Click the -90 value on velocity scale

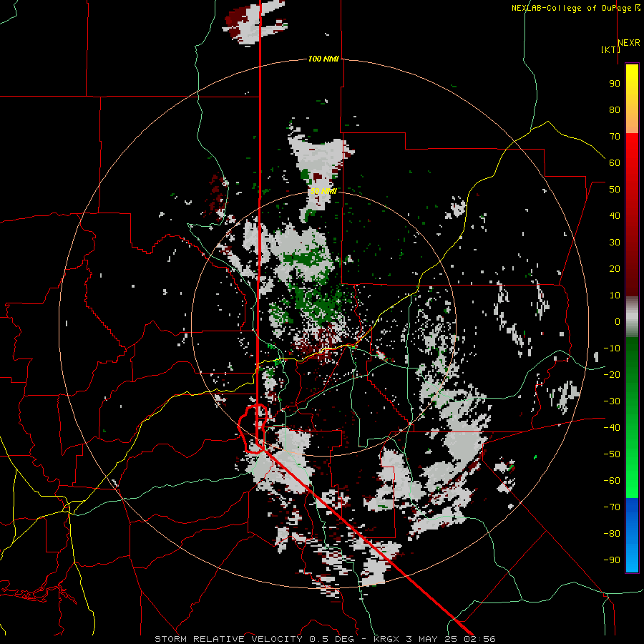(612, 560)
